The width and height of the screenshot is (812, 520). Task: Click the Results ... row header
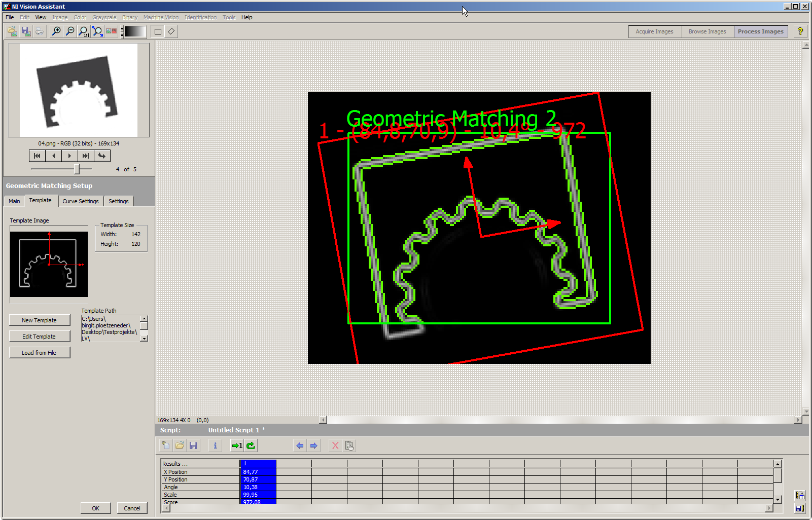coord(200,464)
